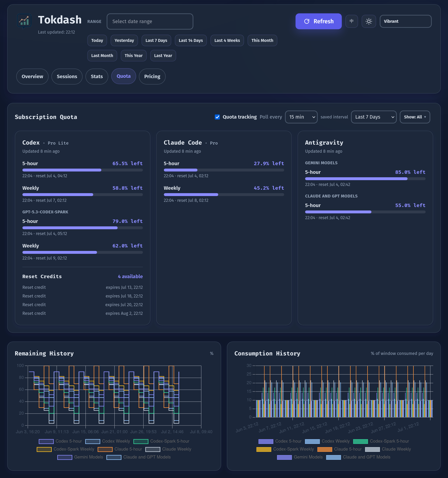Toggle Codex 5-hour in Consumption History legend
The image size is (448, 478).
tap(280, 441)
